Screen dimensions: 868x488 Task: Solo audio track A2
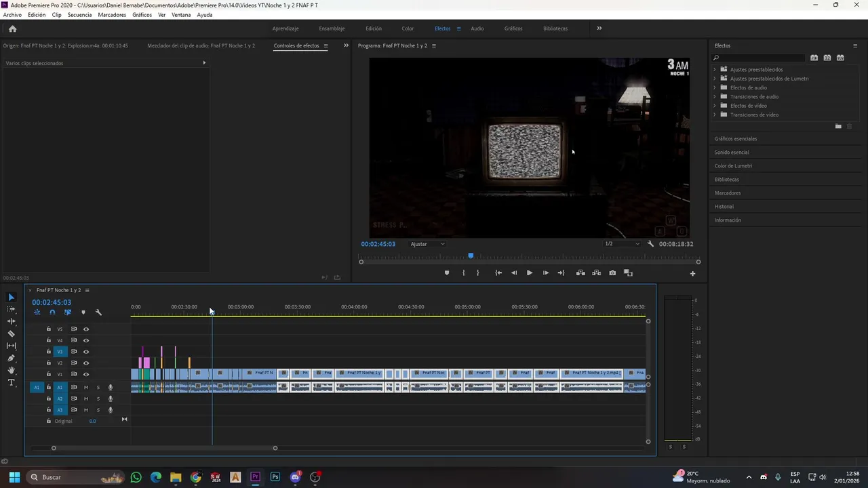point(98,399)
